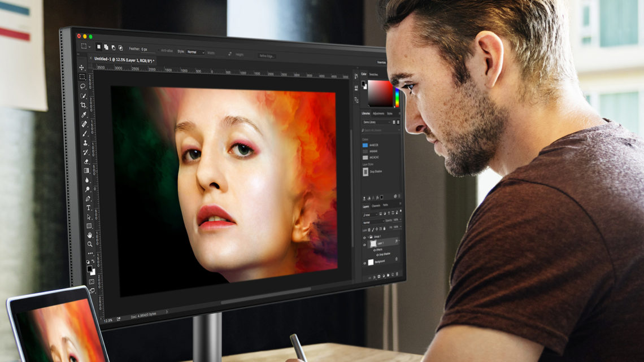Click the Refine Edge button
Image resolution: width=644 pixels, height=362 pixels.
click(x=267, y=56)
